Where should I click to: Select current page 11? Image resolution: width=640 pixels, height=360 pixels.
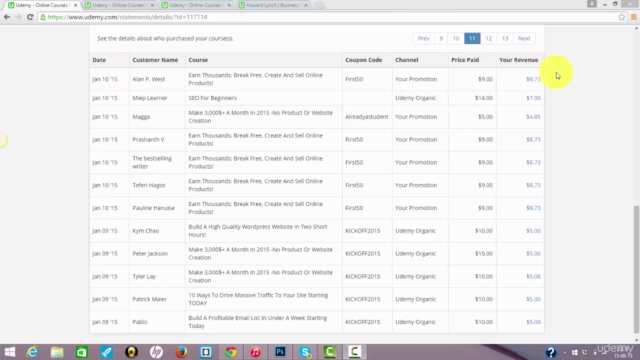pos(472,38)
